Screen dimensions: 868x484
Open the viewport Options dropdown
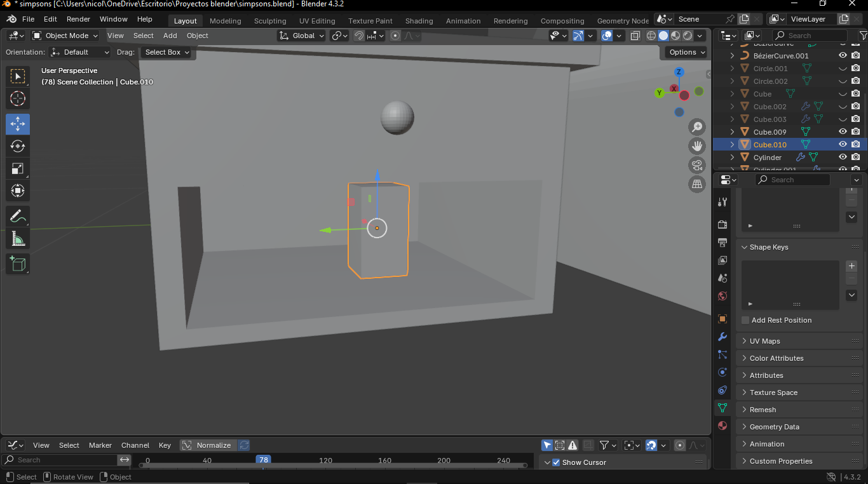click(x=686, y=52)
